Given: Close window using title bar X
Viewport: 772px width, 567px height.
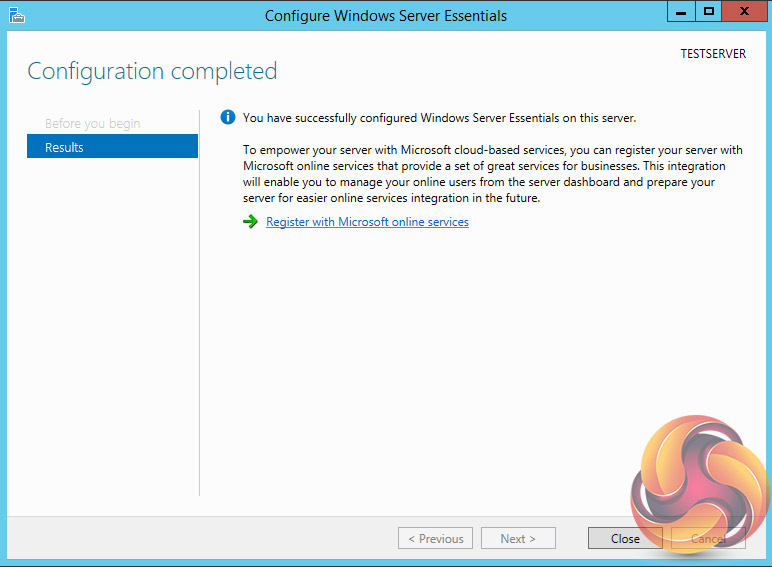Looking at the screenshot, I should [x=745, y=11].
